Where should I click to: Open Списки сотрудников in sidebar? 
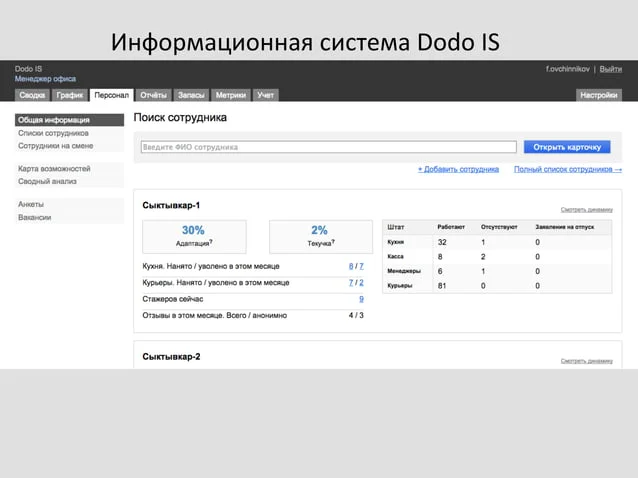[53, 133]
